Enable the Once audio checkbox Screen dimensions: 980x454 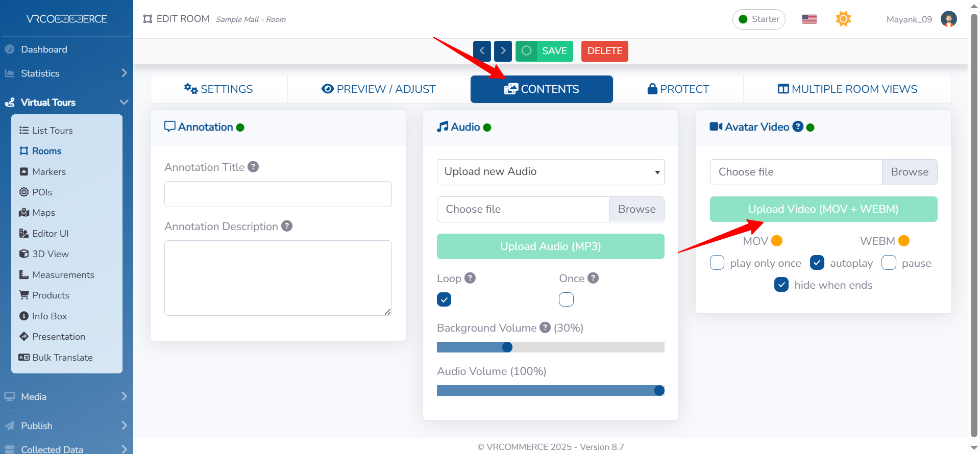(x=566, y=299)
